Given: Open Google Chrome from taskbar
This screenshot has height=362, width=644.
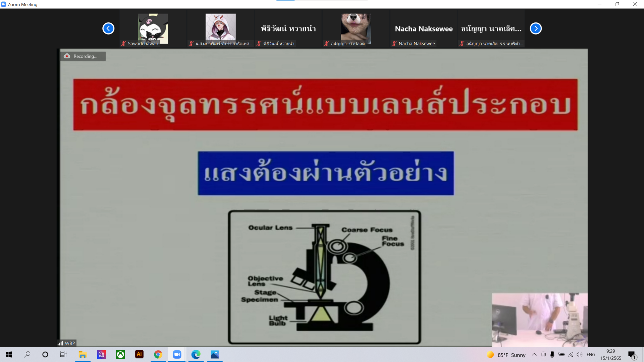Looking at the screenshot, I should tap(158, 354).
